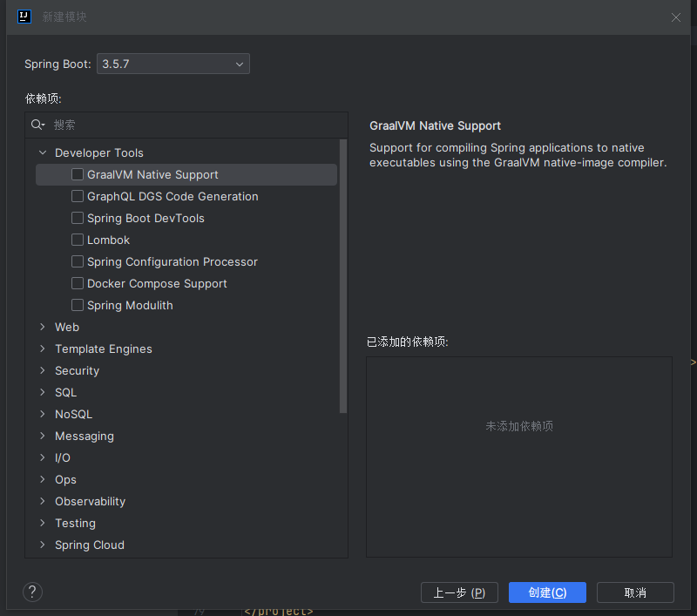Select the Messaging category label
The image size is (697, 616).
[x=85, y=436]
